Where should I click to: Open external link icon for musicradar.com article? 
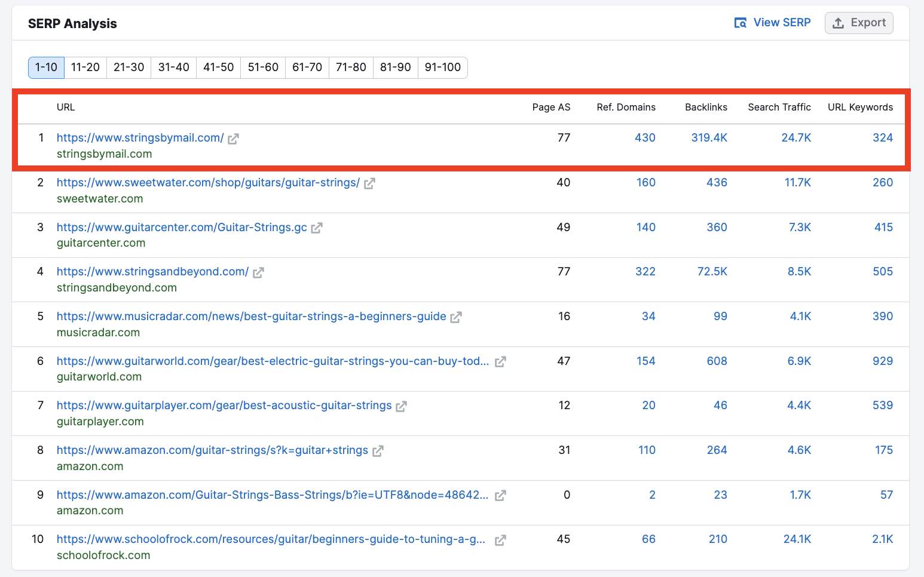[456, 317]
